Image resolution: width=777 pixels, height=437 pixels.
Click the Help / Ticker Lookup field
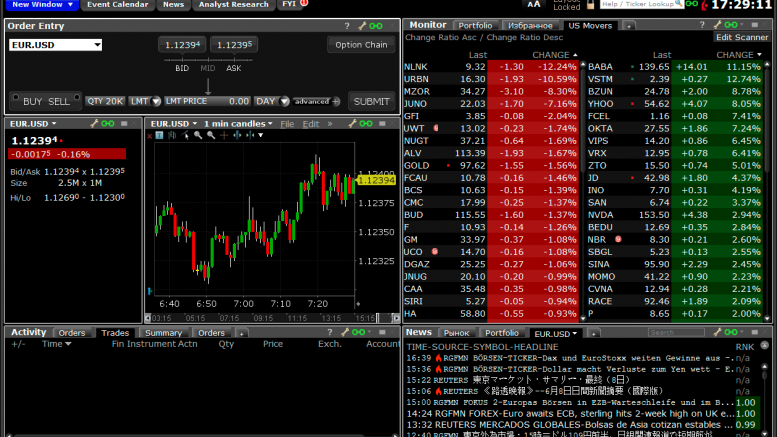click(642, 4)
